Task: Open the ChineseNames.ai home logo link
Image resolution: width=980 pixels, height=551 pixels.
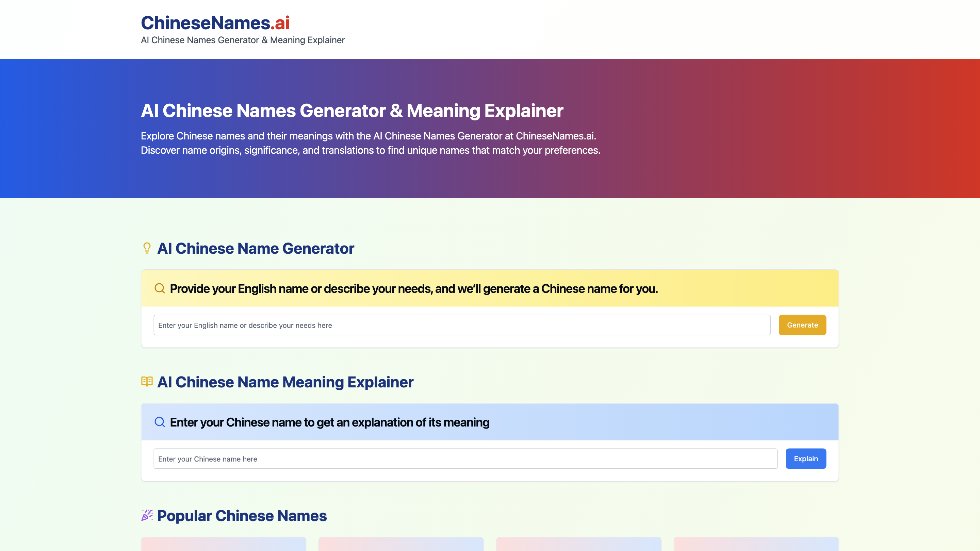Action: [x=215, y=23]
